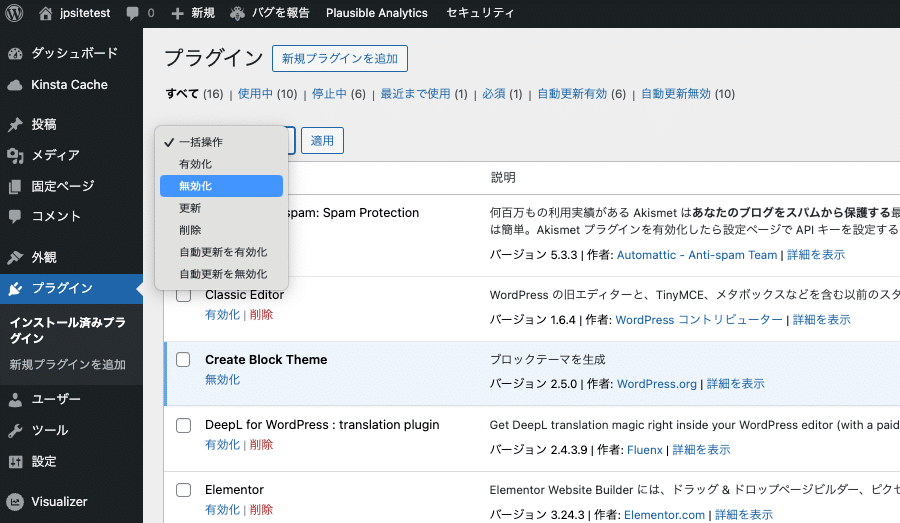Screen dimensions: 900x523
Task: Open the 投稿 pin icon in the sidebar
Action: pyautogui.click(x=15, y=125)
